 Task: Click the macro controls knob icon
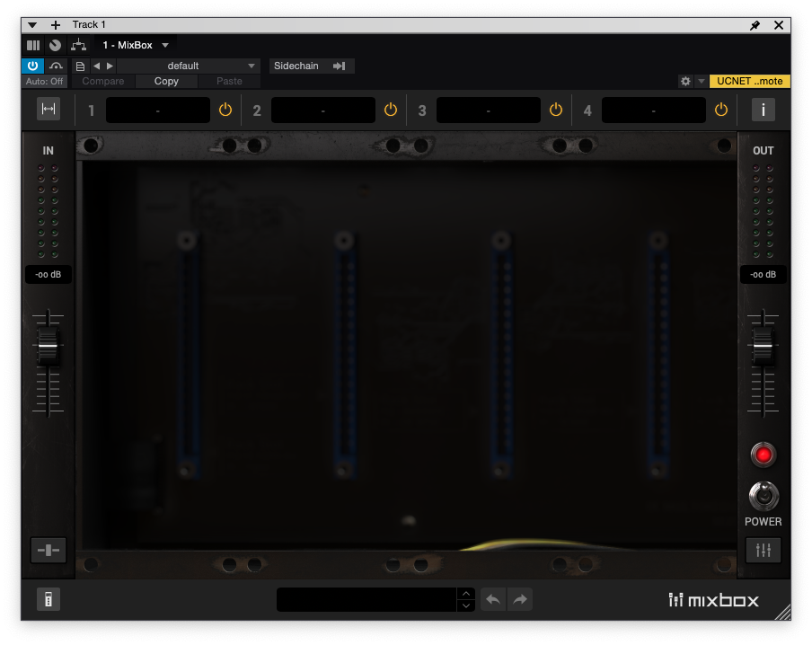point(55,45)
